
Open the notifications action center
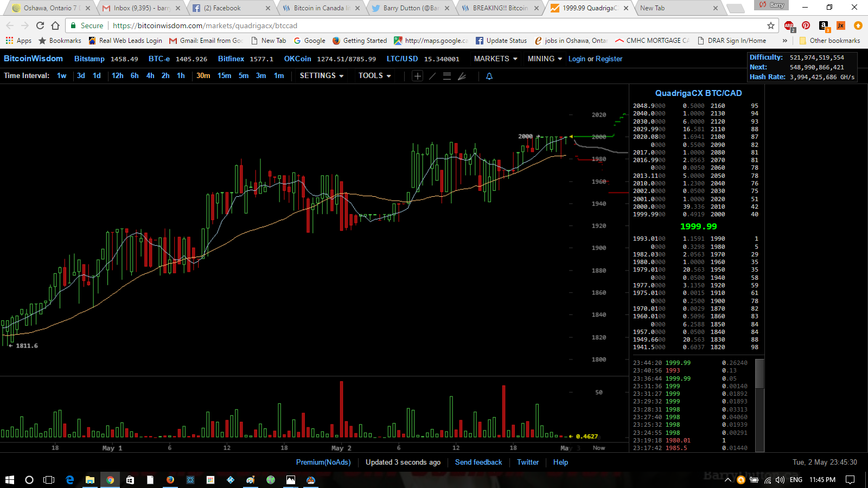[x=850, y=480]
